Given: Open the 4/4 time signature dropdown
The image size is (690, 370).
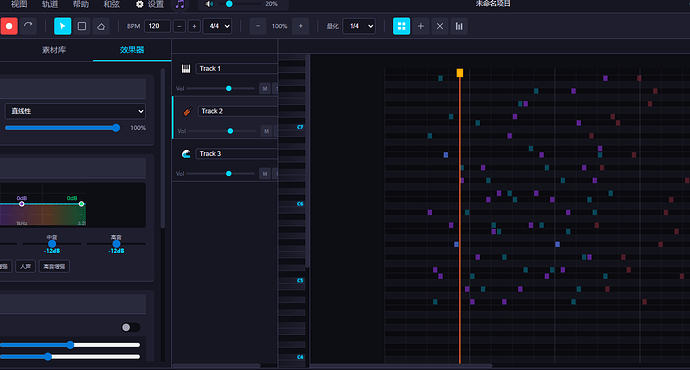Looking at the screenshot, I should point(217,26).
